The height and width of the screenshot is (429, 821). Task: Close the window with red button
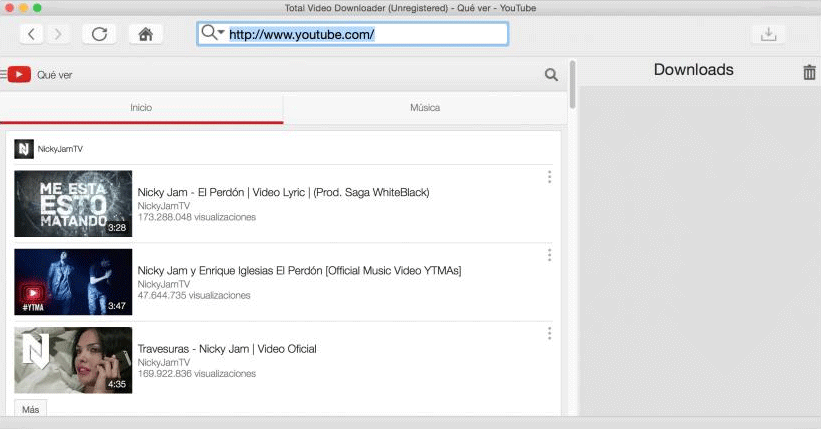pos(9,8)
